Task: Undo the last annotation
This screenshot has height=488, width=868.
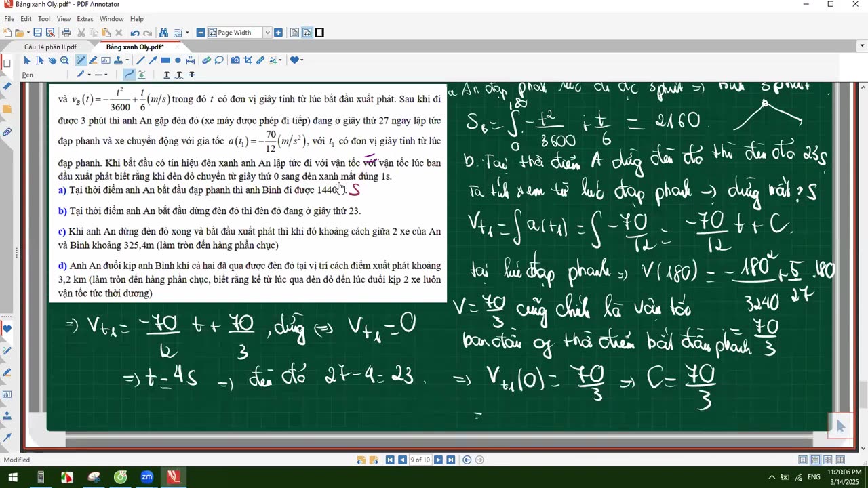Action: [134, 33]
